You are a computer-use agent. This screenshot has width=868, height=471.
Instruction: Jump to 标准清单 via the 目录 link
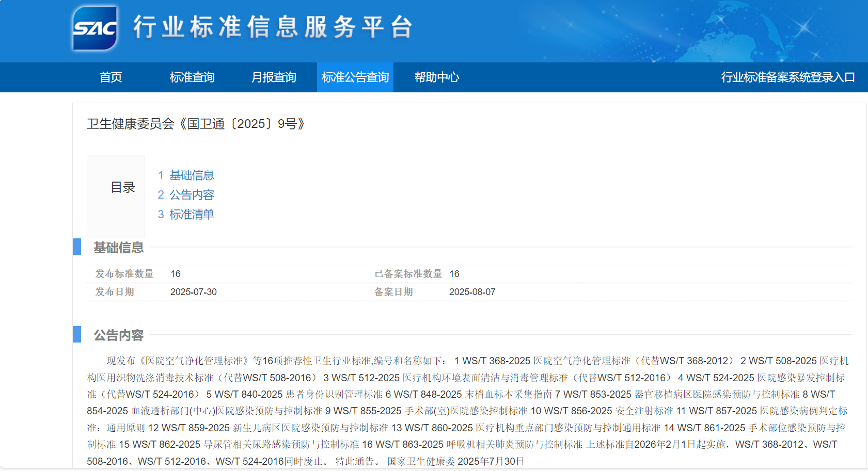point(192,215)
